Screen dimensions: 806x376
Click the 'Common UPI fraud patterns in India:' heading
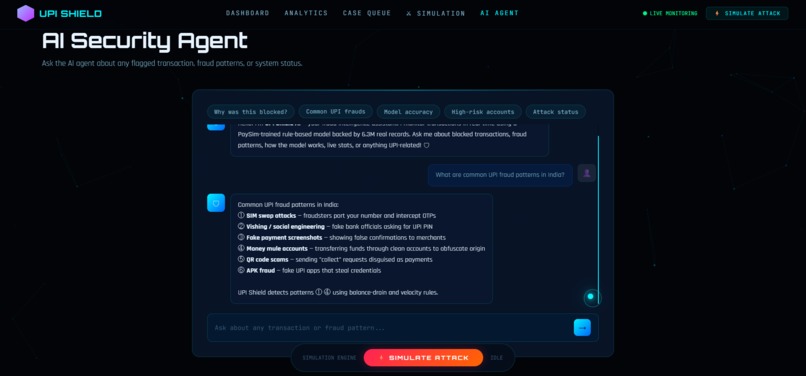pos(288,205)
